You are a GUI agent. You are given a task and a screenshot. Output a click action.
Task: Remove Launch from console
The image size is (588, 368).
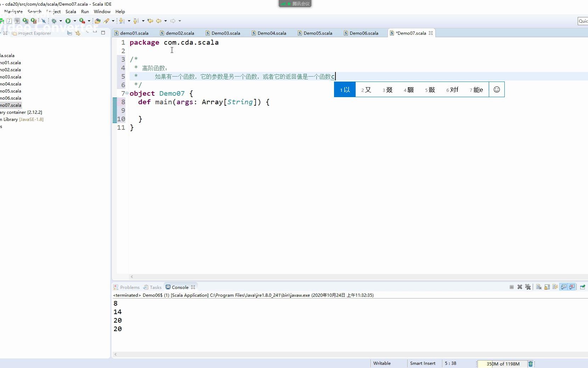tap(520, 287)
